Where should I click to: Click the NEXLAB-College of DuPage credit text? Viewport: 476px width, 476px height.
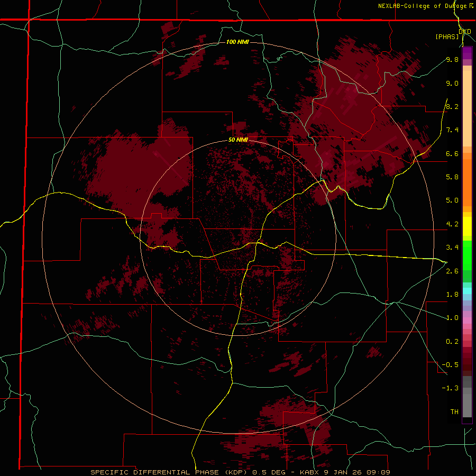coord(425,6)
